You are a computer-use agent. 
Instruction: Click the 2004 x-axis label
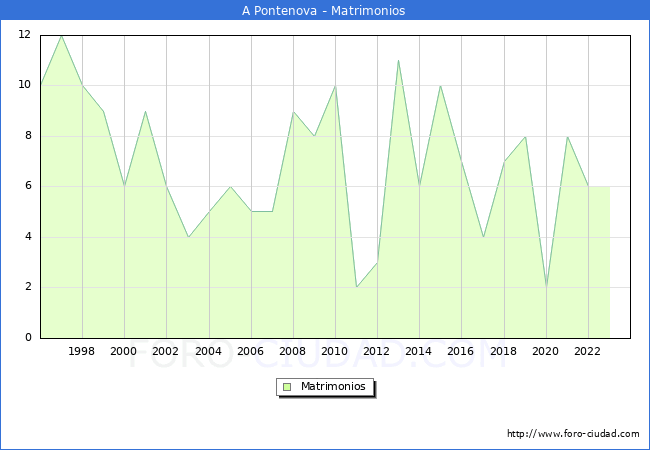(x=208, y=352)
